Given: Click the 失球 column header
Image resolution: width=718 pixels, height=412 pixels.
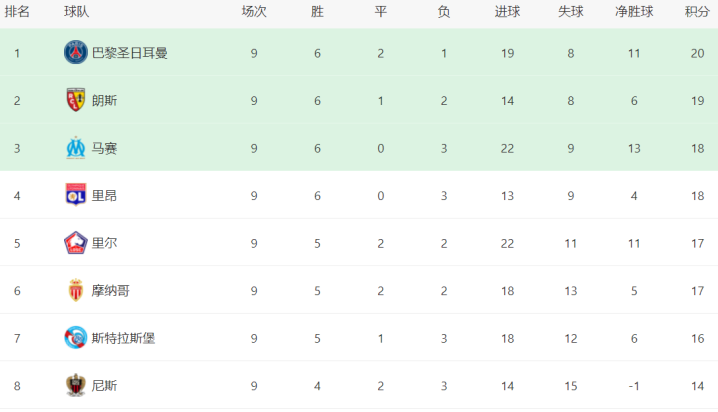Looking at the screenshot, I should click(x=571, y=12).
